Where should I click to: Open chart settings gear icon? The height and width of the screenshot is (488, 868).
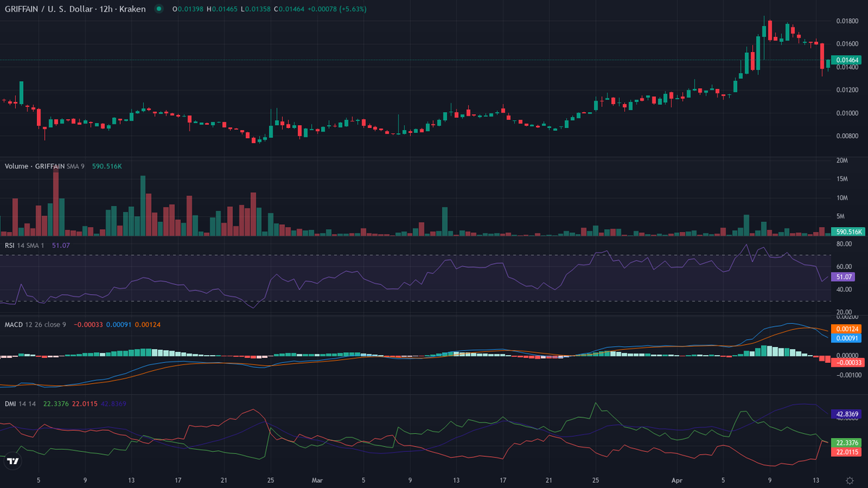(x=849, y=479)
